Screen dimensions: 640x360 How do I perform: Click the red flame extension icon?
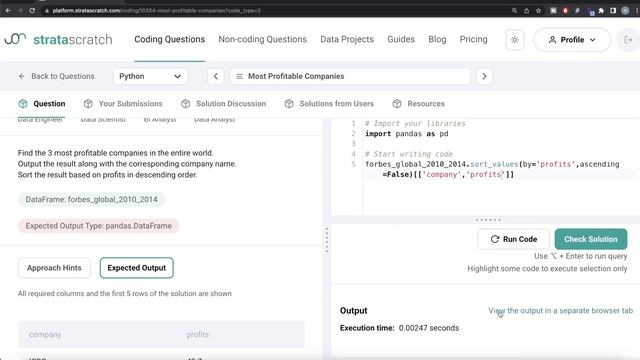click(565, 11)
